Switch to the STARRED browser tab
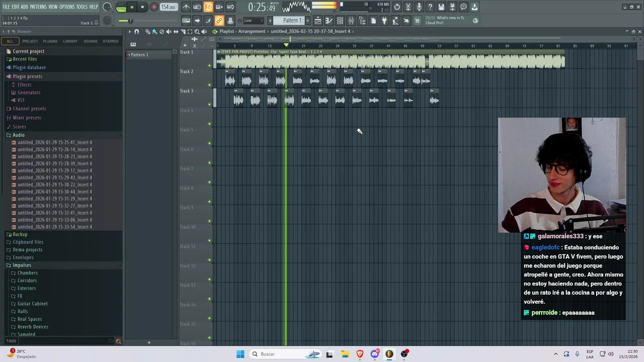 pyautogui.click(x=111, y=41)
